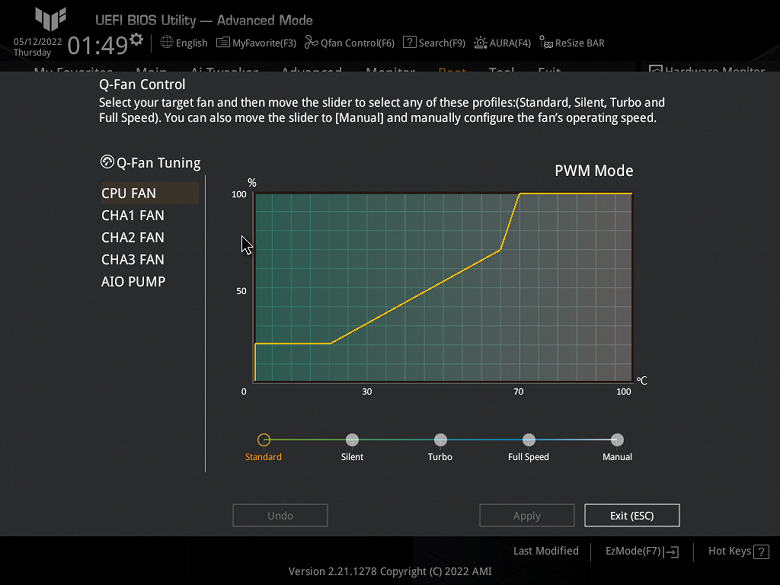Open MyFavorite(F3) list icon

click(x=222, y=42)
